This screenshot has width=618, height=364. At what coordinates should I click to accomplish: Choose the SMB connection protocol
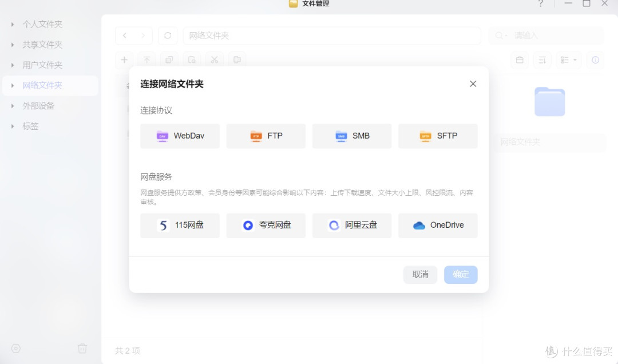coord(351,136)
